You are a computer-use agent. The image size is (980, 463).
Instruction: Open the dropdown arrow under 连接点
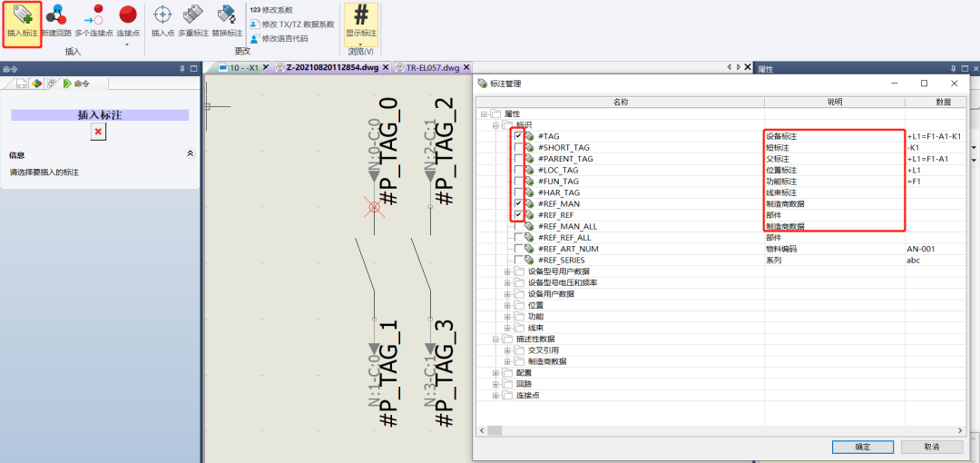tap(128, 44)
